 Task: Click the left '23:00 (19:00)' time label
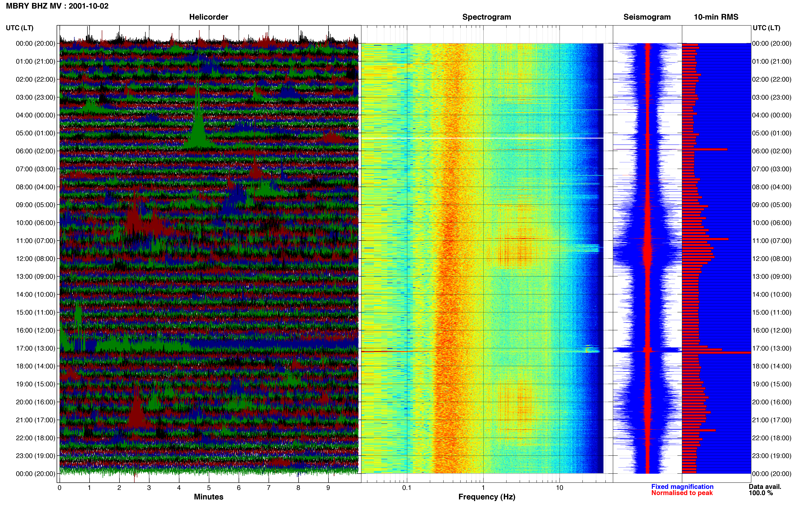36,456
